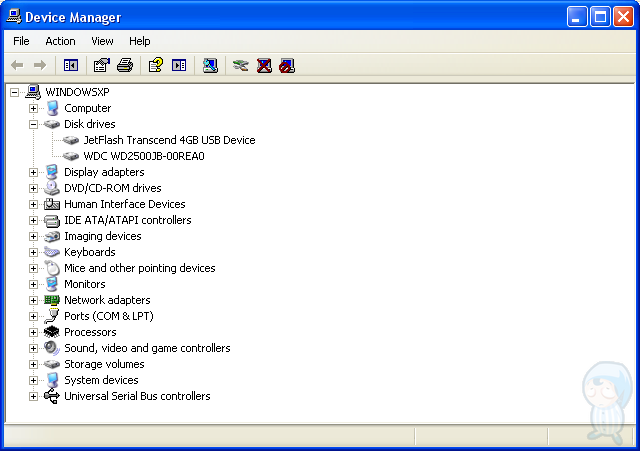Click the Help question mark toolbar icon
Screen dimensions: 640x451
tap(156, 65)
